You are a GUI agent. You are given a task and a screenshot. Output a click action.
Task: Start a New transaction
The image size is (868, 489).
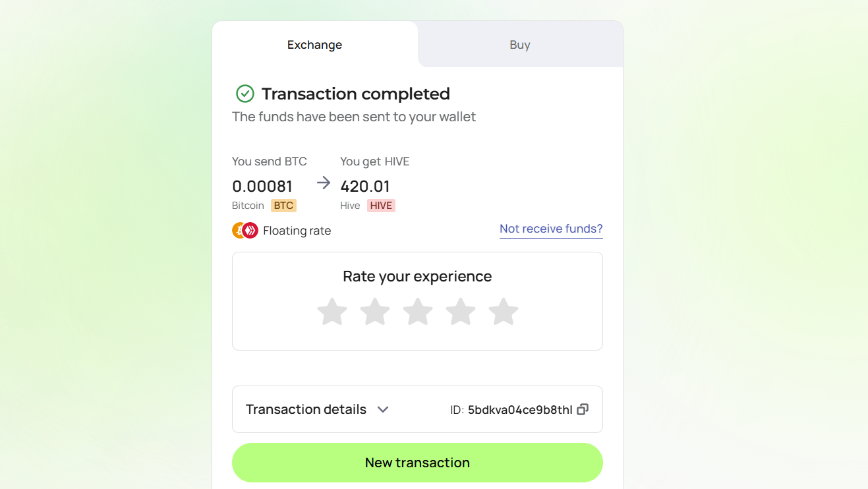point(417,463)
